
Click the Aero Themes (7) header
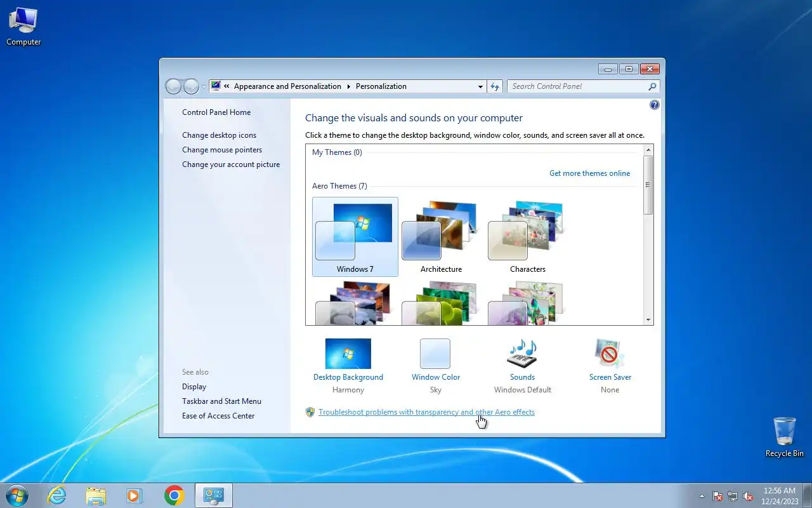click(339, 186)
